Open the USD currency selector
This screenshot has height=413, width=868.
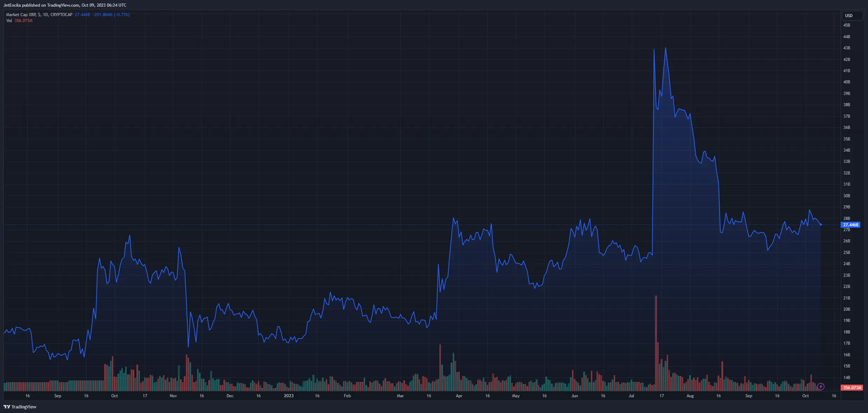coord(852,16)
